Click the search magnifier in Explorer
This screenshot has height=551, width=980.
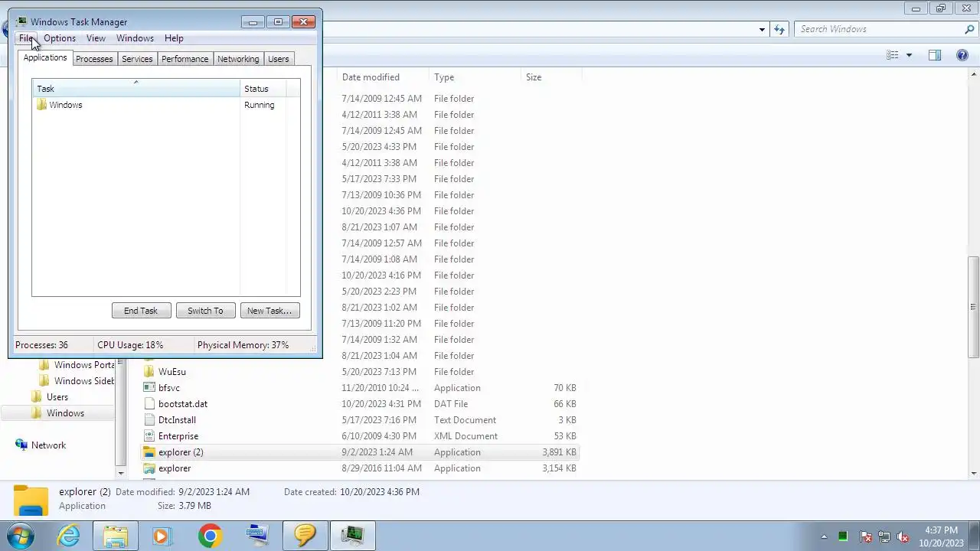969,29
